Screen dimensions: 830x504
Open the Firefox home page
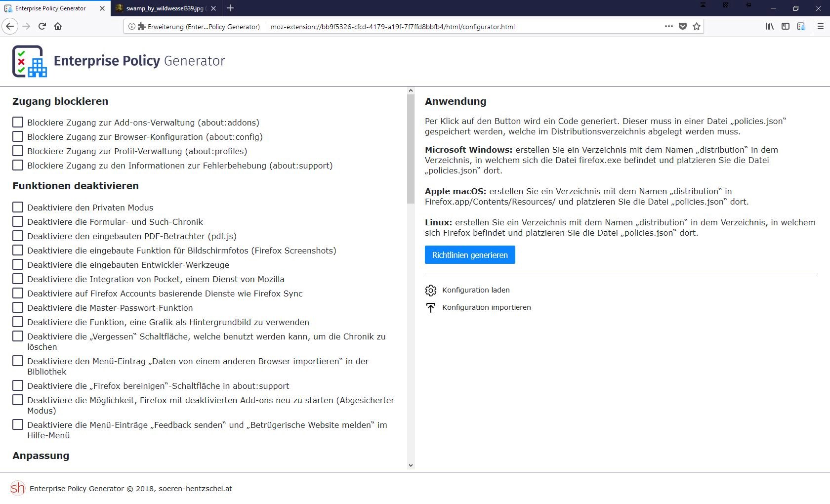(x=58, y=26)
